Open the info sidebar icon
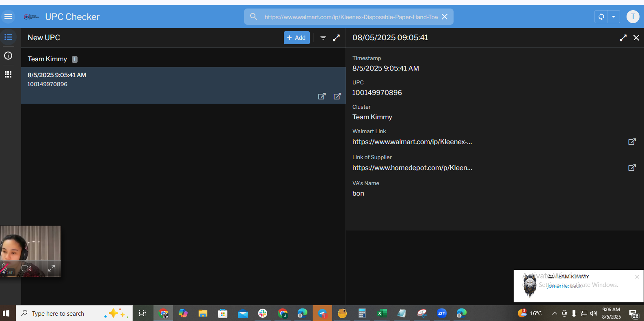Image resolution: width=644 pixels, height=321 pixels. (8, 56)
